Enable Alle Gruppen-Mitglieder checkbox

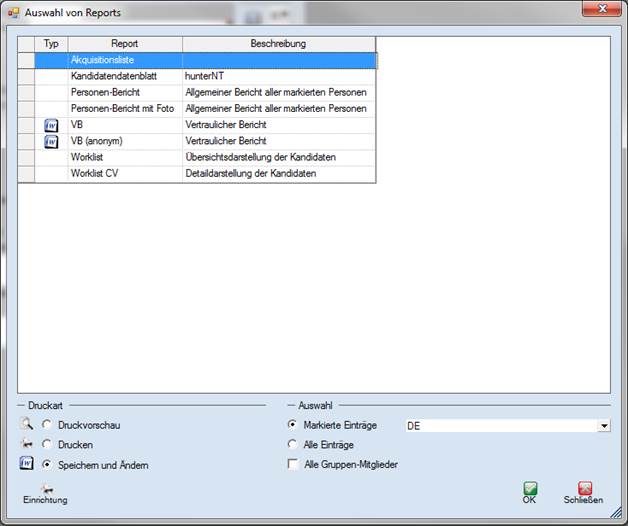[x=293, y=465]
